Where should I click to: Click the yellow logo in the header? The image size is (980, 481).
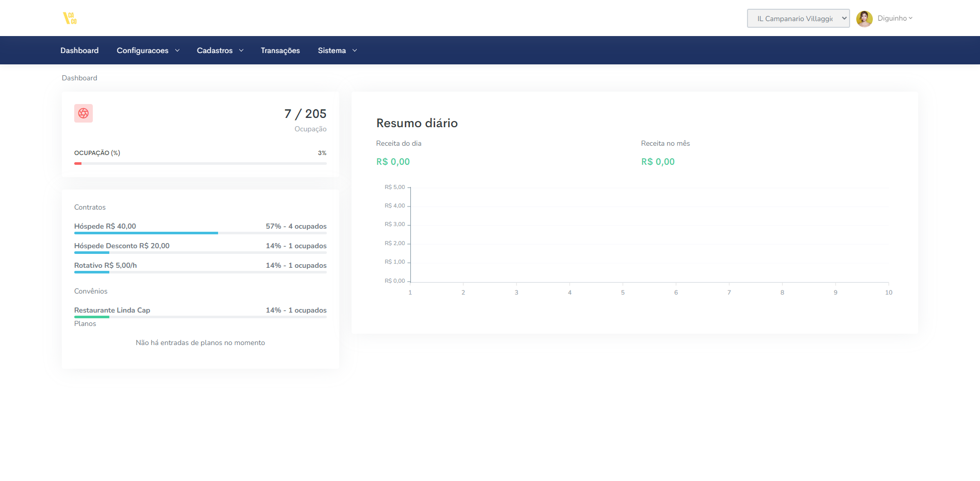[x=70, y=19]
